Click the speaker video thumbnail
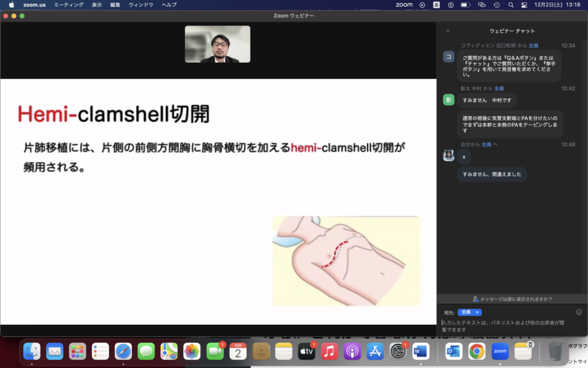This screenshot has height=368, width=588. pos(217,44)
